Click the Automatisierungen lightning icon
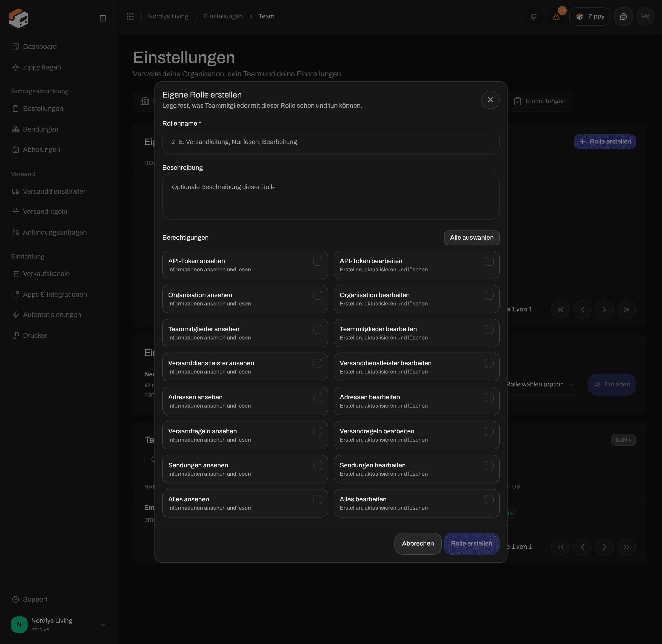This screenshot has width=662, height=644. (x=16, y=315)
